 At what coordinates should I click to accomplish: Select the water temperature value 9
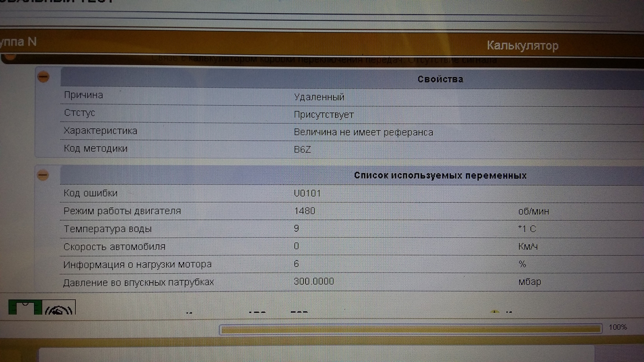click(x=296, y=228)
